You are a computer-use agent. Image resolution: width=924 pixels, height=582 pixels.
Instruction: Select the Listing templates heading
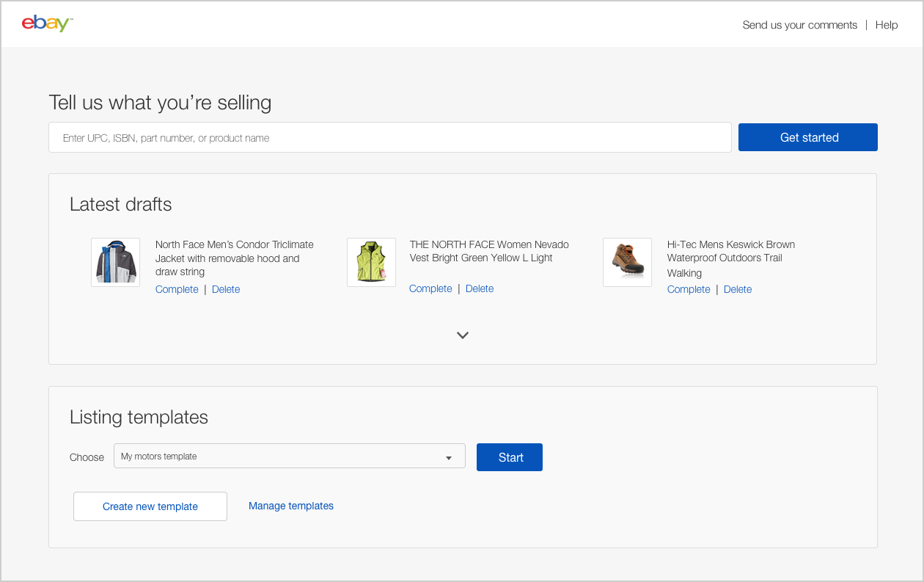[139, 418]
